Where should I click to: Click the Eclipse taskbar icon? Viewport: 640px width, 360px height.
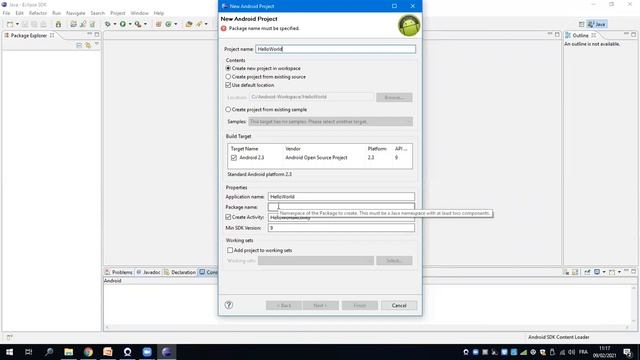167,352
